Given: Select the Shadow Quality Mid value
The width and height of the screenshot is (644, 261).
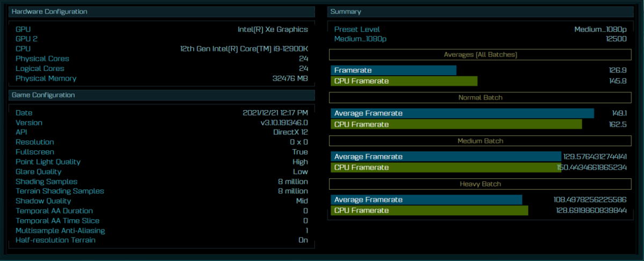Looking at the screenshot, I should [301, 201].
